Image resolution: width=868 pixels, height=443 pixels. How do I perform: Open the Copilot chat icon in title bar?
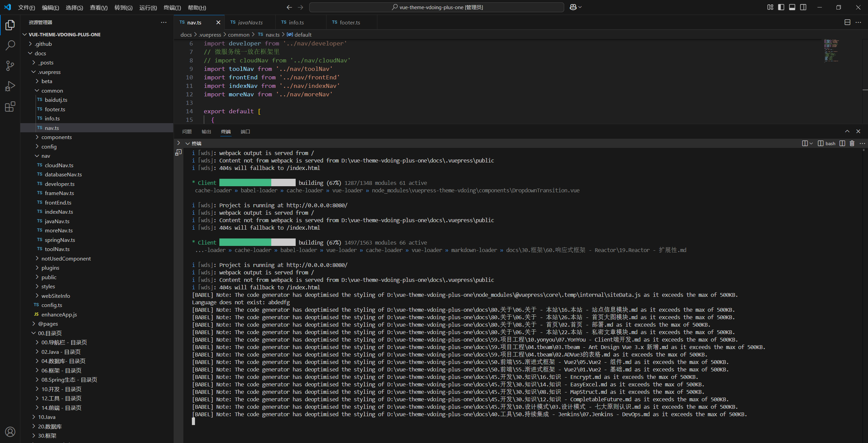tap(573, 7)
